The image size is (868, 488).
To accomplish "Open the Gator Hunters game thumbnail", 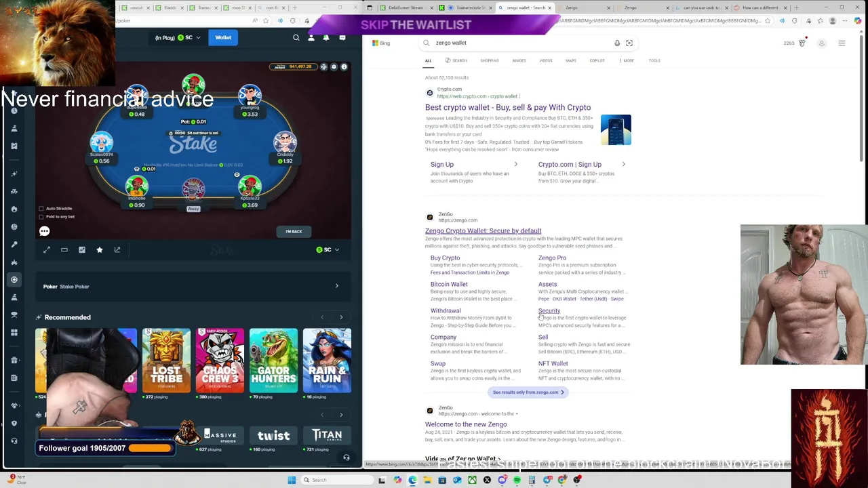I will (273, 361).
